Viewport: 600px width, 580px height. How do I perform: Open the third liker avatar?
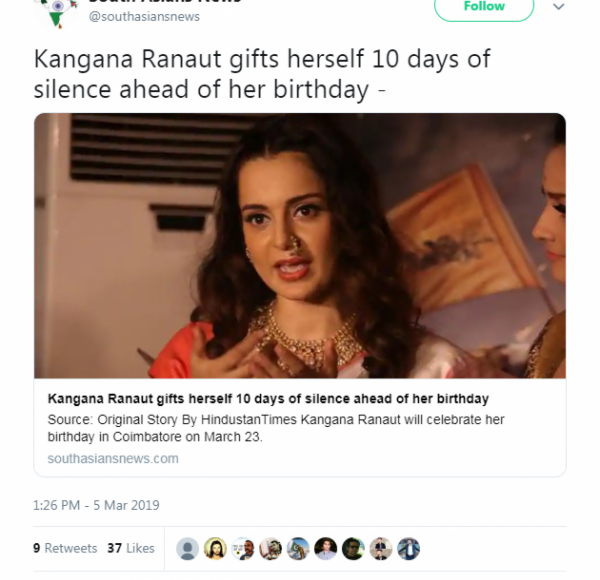(x=243, y=548)
